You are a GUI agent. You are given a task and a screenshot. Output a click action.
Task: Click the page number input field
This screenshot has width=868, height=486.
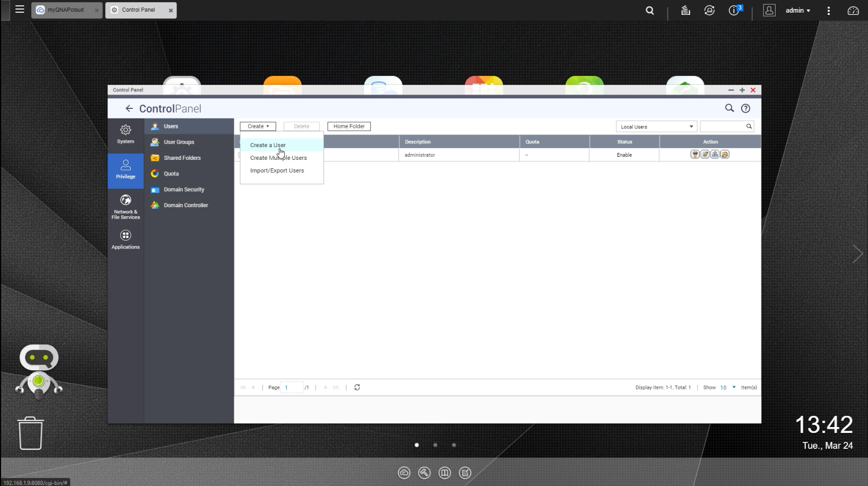292,387
